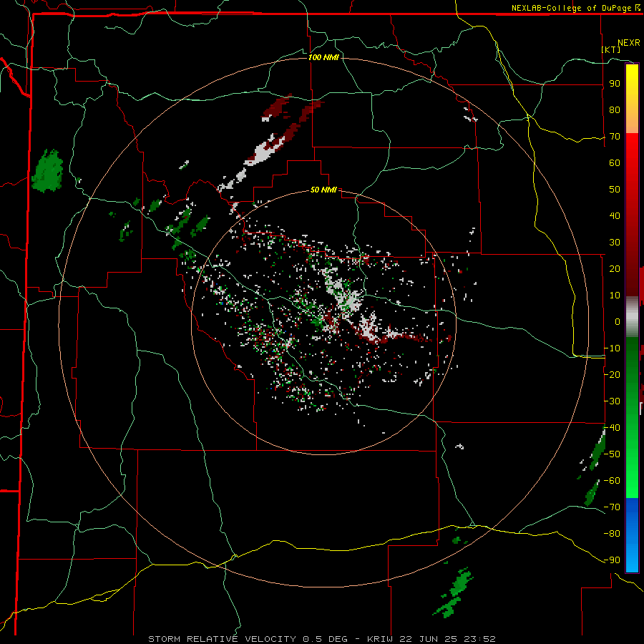Click the -40 tick label on velocity scale
The height and width of the screenshot is (644, 644).
612,428
